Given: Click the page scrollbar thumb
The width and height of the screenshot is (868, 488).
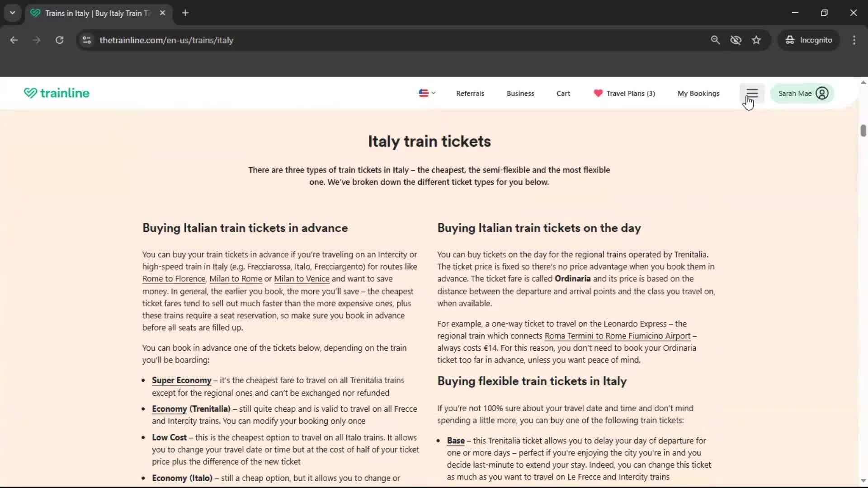Looking at the screenshot, I should click(x=863, y=131).
